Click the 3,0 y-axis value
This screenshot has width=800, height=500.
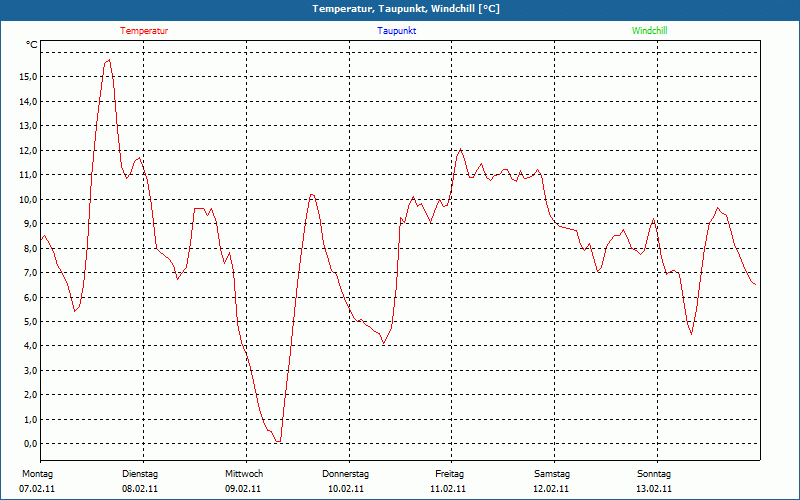click(30, 370)
